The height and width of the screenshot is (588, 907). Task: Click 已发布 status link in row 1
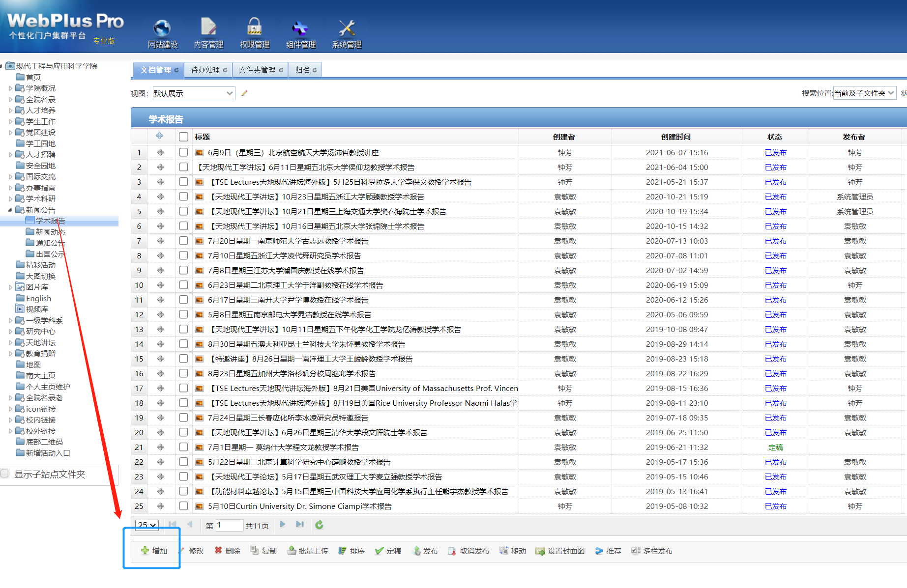(775, 153)
